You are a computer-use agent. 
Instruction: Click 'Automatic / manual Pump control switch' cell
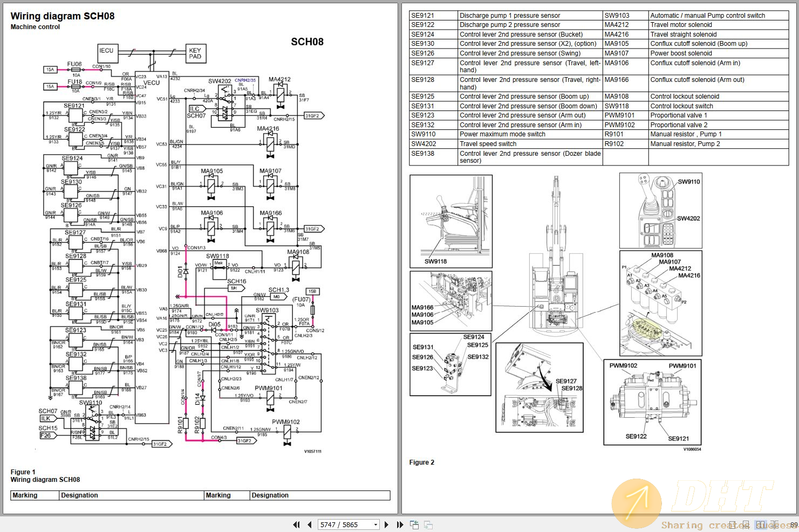click(x=719, y=16)
